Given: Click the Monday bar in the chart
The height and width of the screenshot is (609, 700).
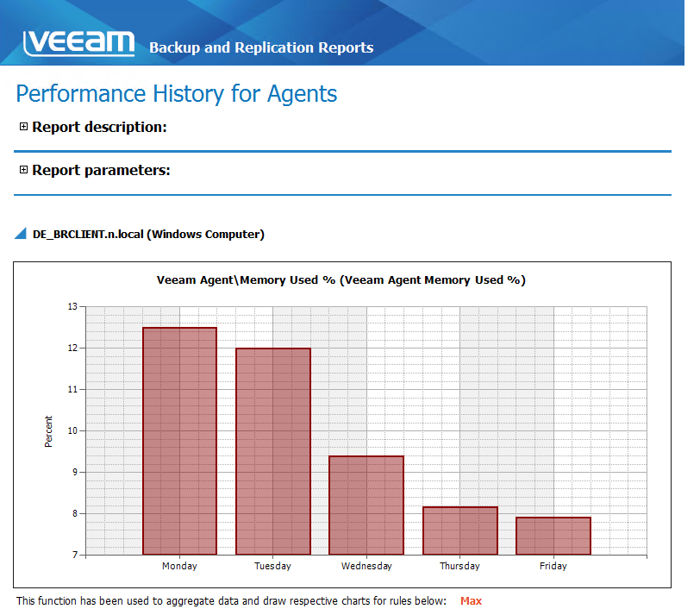Looking at the screenshot, I should 180,441.
